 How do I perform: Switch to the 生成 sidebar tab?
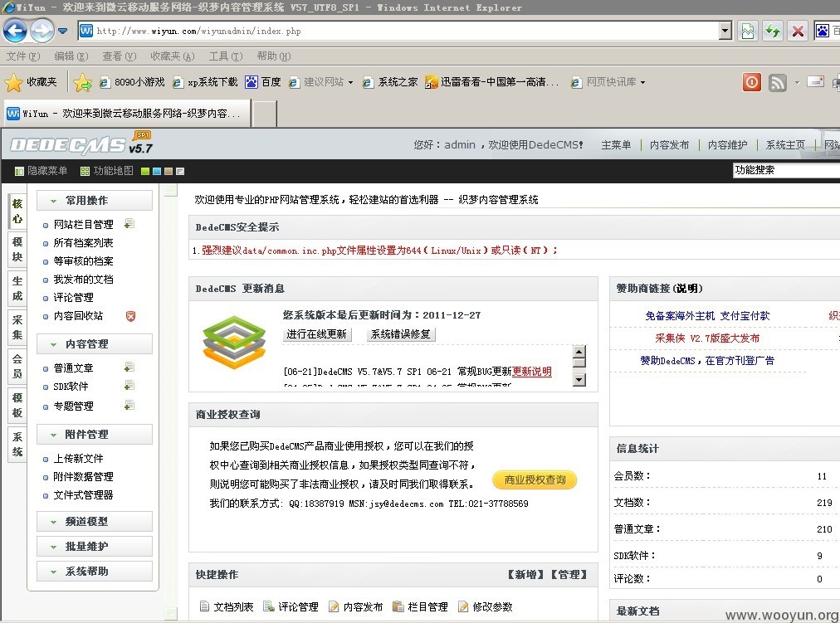click(17, 288)
